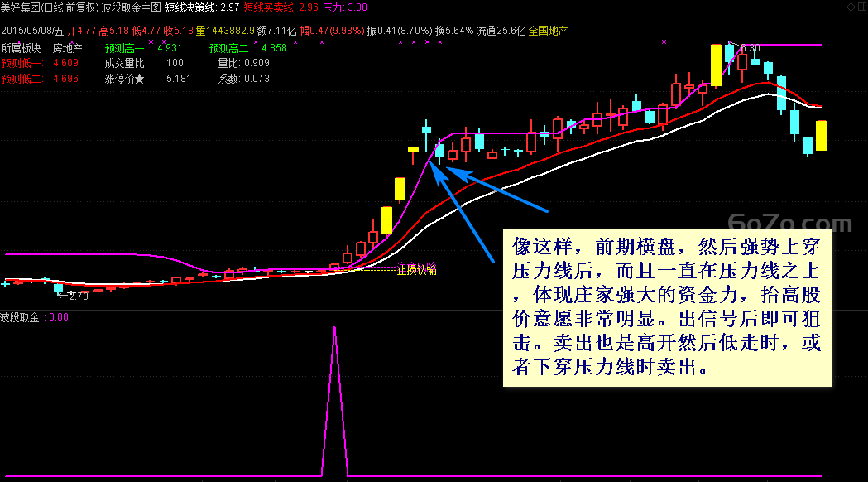
Task: Select the 波段取金主图 indicator name
Action: [132, 7]
